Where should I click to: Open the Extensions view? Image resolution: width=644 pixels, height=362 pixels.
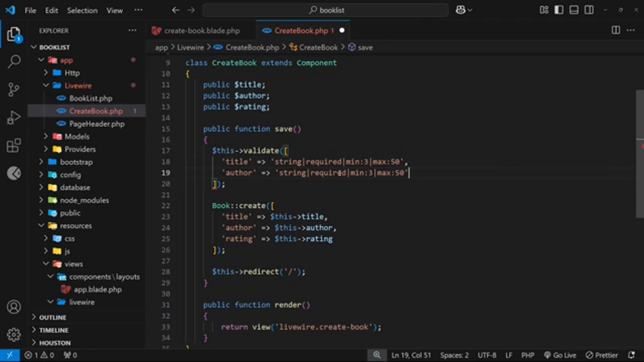coord(14,146)
